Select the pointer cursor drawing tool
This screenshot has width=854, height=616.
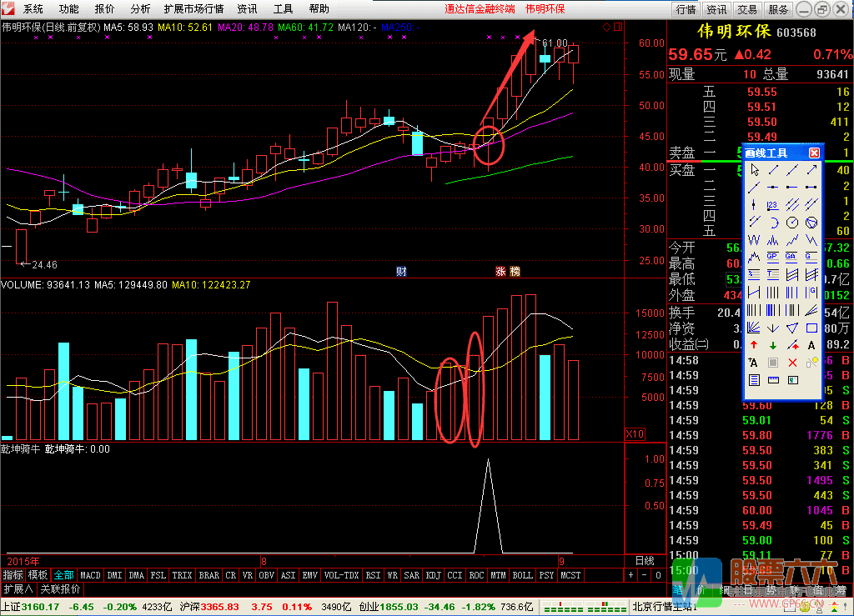(x=754, y=170)
